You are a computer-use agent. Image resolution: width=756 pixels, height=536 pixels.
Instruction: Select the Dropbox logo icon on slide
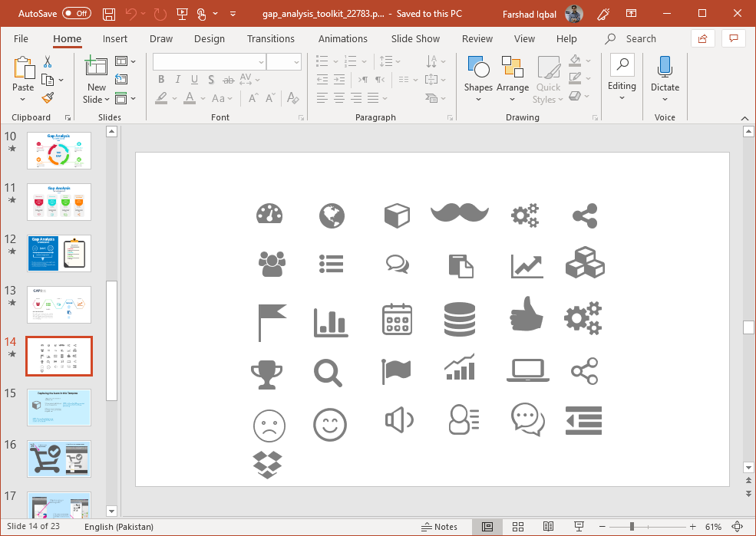[267, 465]
